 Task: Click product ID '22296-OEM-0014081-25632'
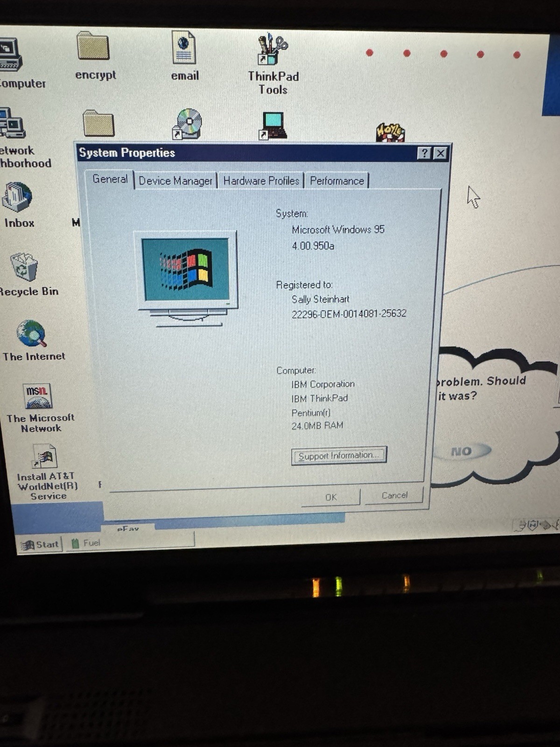(x=349, y=314)
